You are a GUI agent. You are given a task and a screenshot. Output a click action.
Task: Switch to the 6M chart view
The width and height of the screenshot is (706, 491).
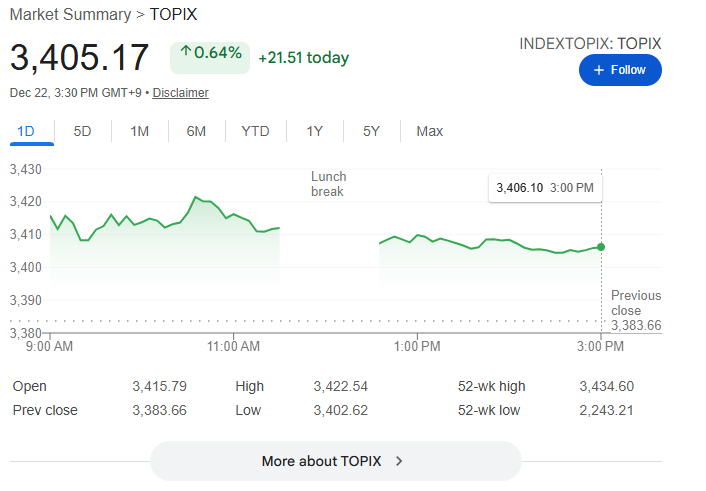coord(196,131)
